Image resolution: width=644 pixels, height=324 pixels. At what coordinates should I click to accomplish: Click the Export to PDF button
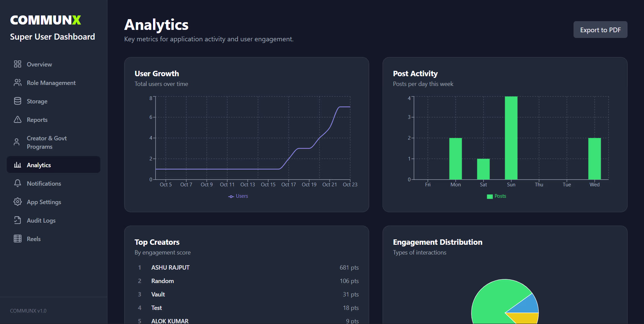(600, 30)
